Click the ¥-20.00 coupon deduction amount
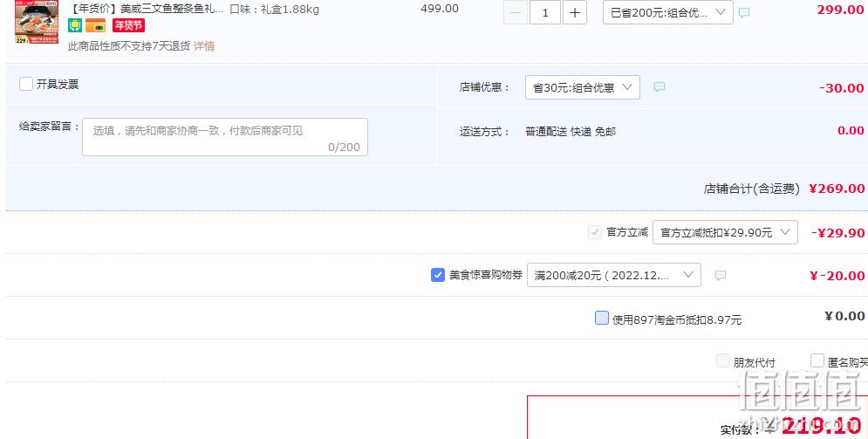The image size is (868, 439). [x=837, y=276]
